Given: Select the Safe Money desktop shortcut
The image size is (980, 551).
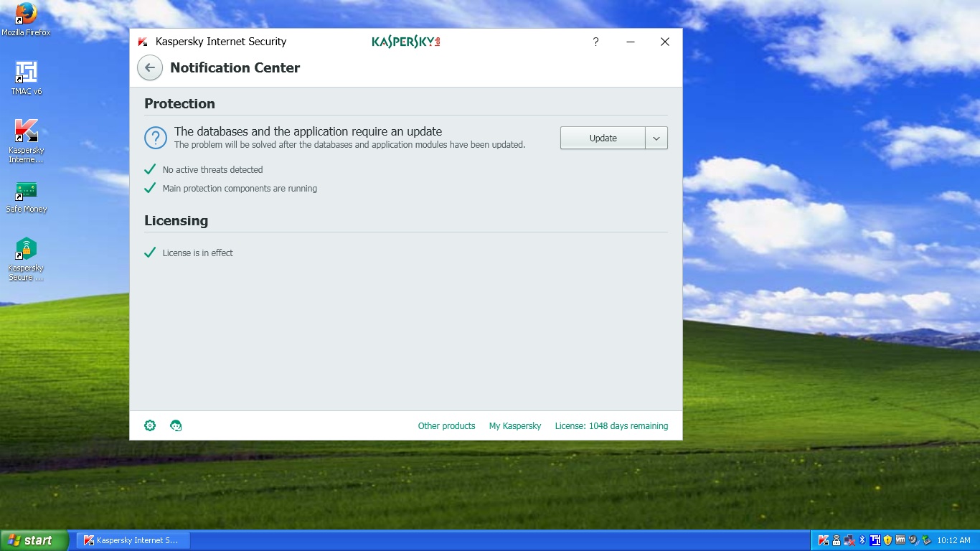Looking at the screenshot, I should click(x=27, y=197).
